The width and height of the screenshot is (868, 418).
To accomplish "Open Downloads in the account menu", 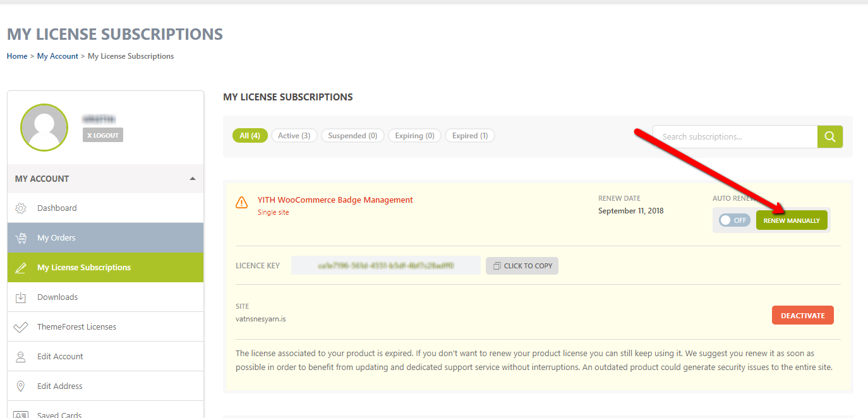I will pos(105,297).
